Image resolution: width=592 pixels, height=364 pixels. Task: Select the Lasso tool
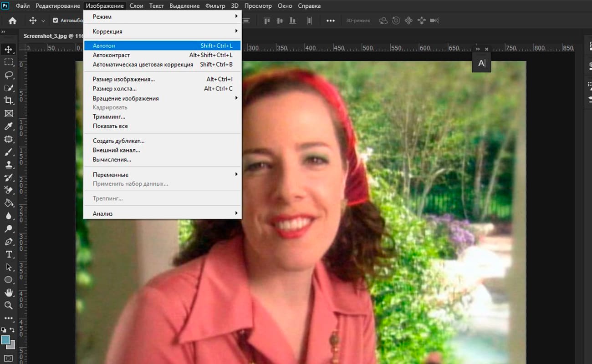tap(9, 75)
